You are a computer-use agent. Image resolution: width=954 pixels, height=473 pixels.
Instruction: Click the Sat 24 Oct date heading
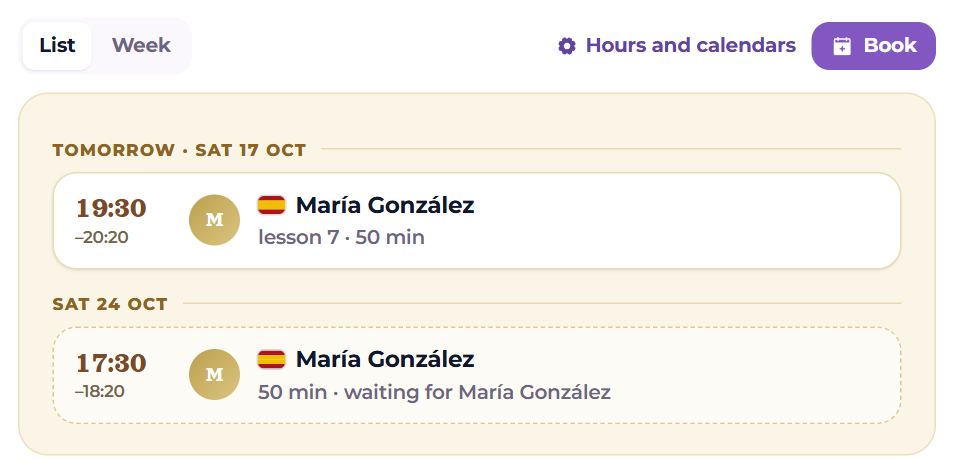pos(110,304)
